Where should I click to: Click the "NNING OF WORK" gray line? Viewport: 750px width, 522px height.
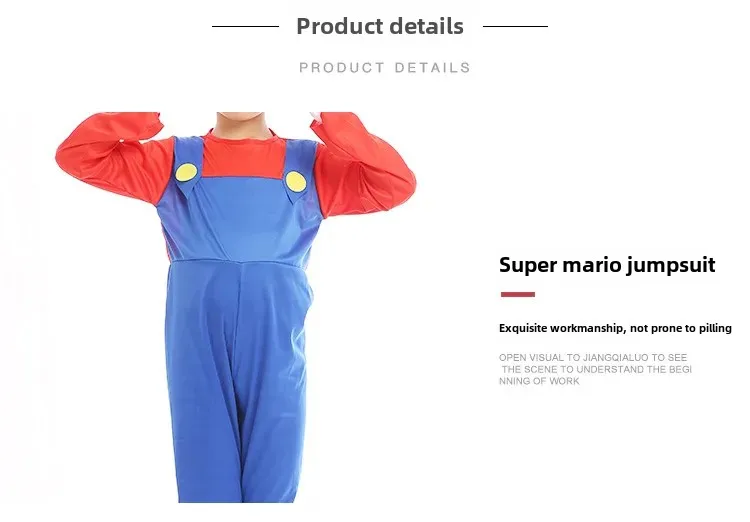pyautogui.click(x=539, y=381)
